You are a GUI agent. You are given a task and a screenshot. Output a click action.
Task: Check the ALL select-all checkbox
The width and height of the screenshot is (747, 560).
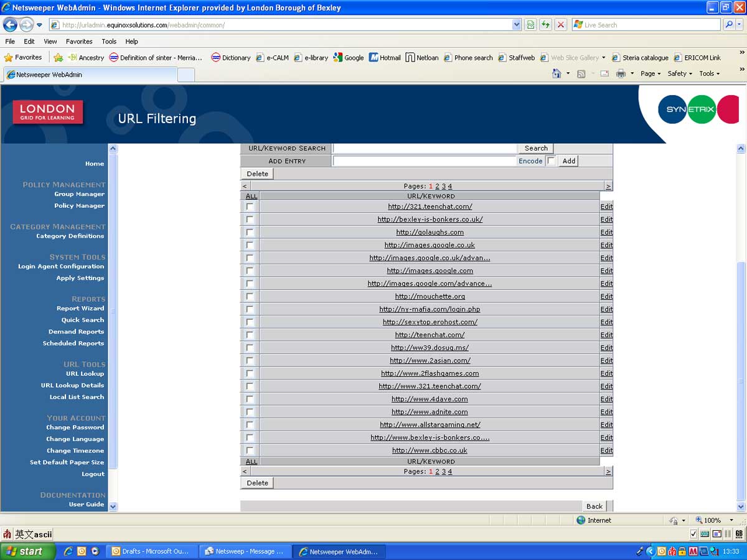(251, 195)
